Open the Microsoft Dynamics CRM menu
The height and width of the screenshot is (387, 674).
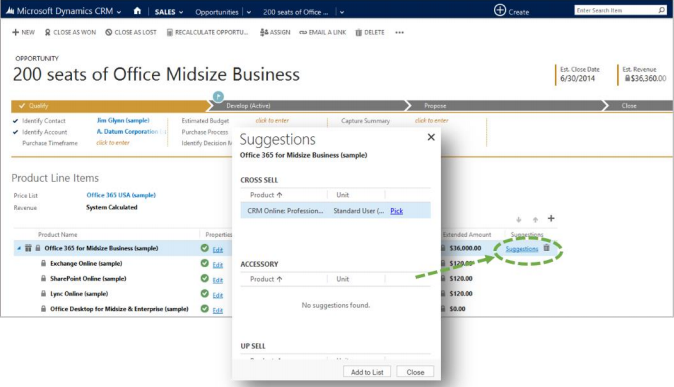click(64, 11)
